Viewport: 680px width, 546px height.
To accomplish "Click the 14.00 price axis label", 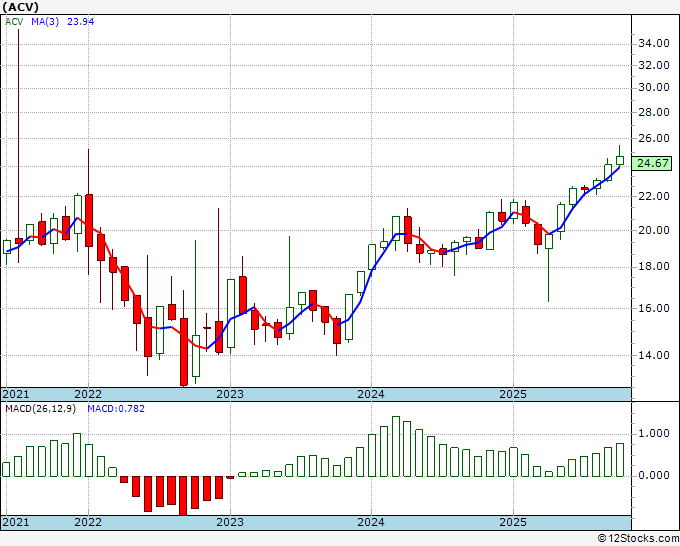I will tap(654, 355).
